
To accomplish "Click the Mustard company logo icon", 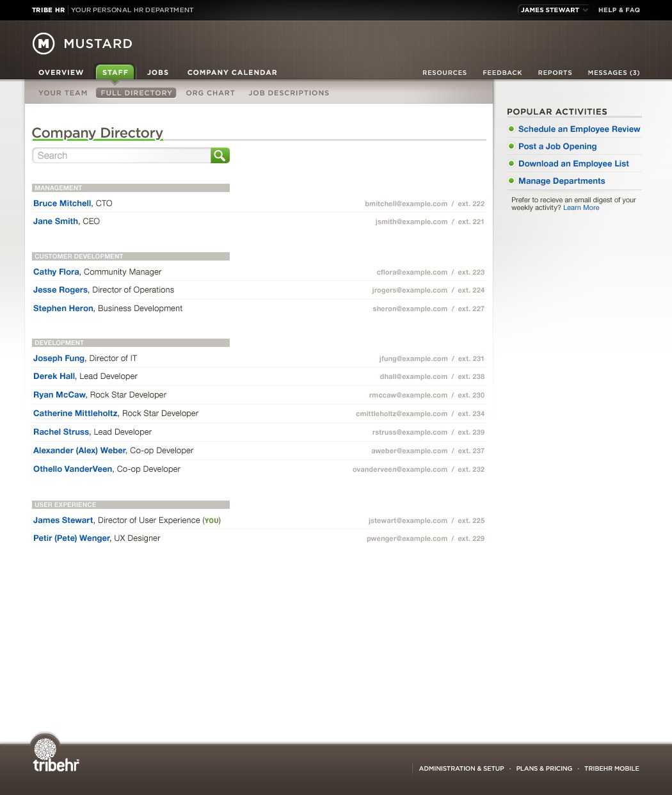I will pyautogui.click(x=44, y=44).
